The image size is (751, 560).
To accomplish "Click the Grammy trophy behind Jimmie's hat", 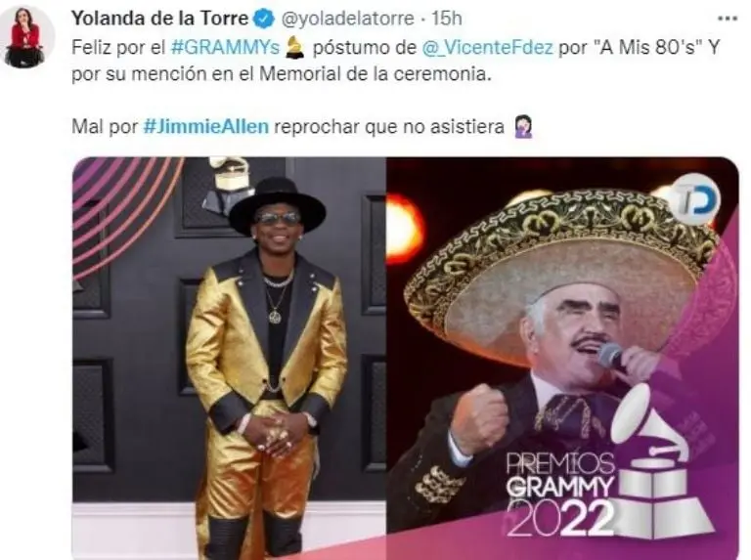I will [x=229, y=185].
